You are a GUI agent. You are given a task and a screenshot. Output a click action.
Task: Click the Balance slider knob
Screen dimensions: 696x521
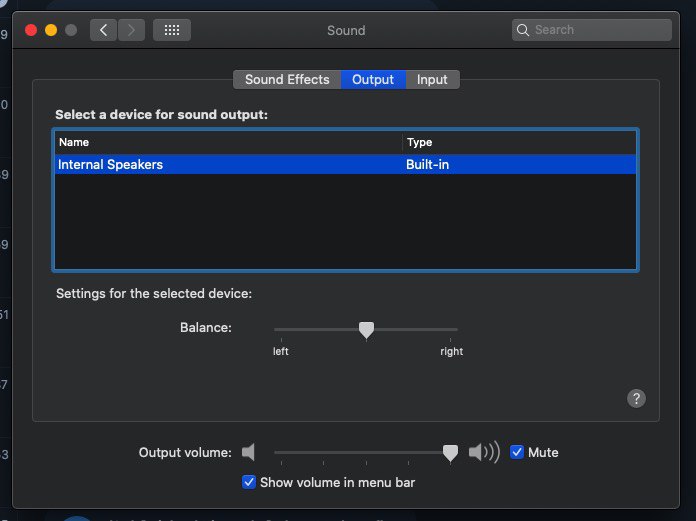(x=366, y=330)
